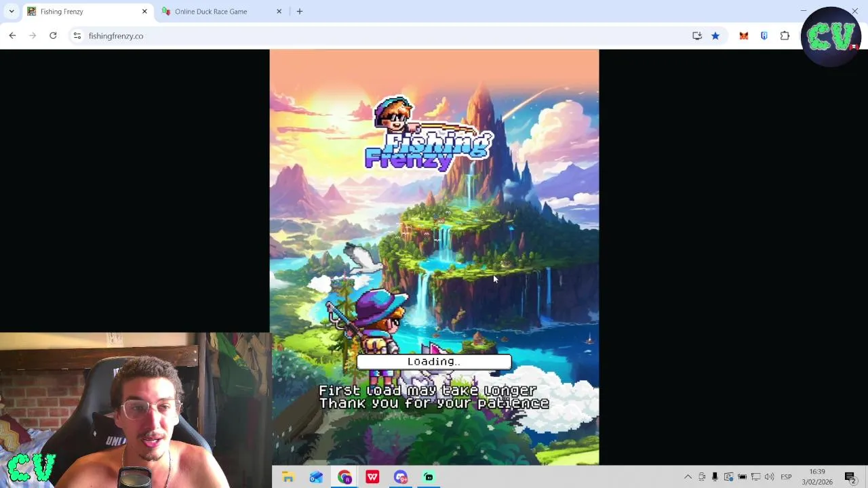The height and width of the screenshot is (488, 868).
Task: Close the Online Duck Race Game tab
Action: coord(279,12)
